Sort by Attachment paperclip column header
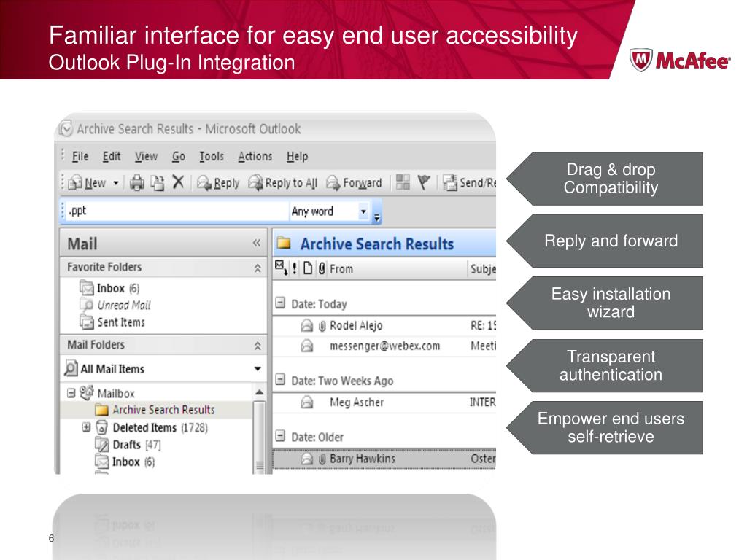747x560 pixels. coord(322,268)
